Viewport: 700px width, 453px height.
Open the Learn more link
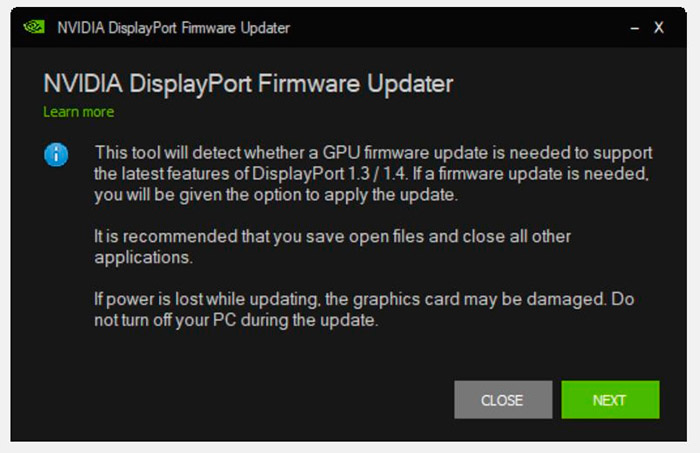click(x=79, y=112)
